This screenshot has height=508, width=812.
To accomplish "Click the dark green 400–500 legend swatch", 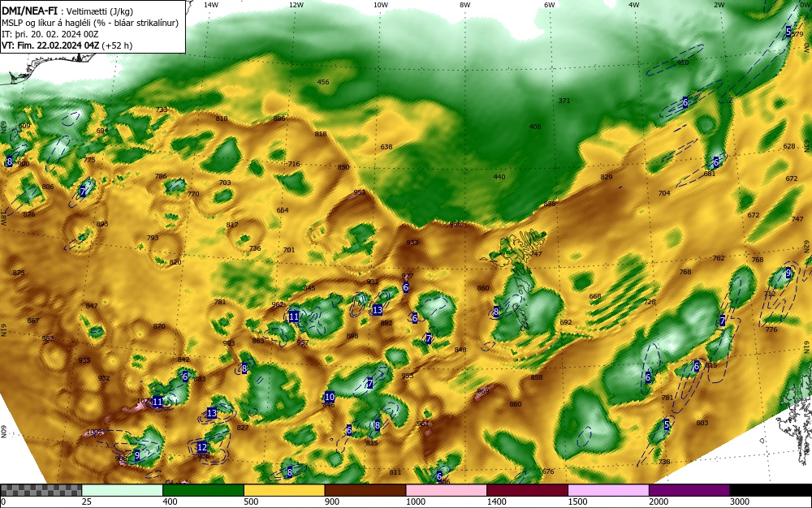I will pyautogui.click(x=203, y=490).
